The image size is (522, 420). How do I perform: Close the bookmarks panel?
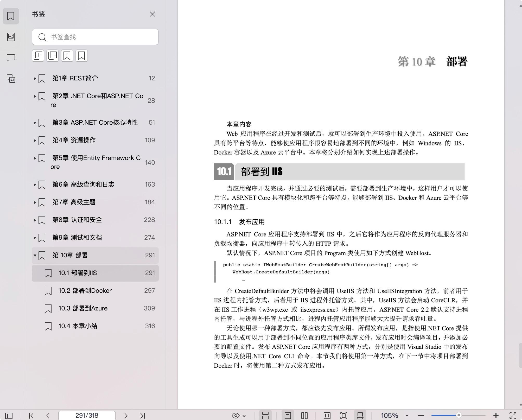tap(152, 14)
